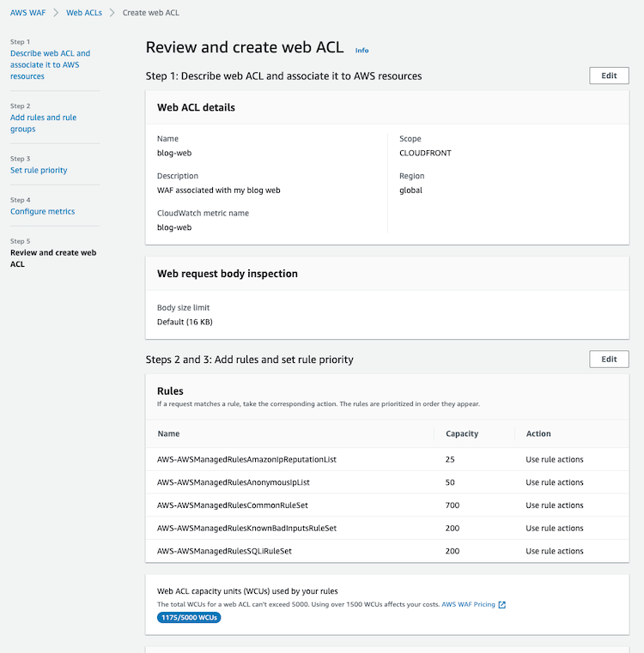The image size is (644, 653).
Task: Open Configure metrics step
Action: tap(43, 212)
